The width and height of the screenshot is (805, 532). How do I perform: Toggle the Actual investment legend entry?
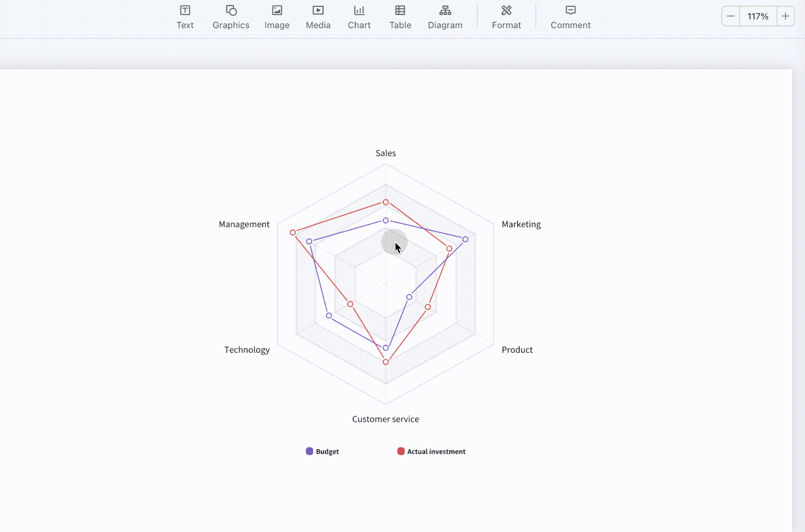pos(431,452)
